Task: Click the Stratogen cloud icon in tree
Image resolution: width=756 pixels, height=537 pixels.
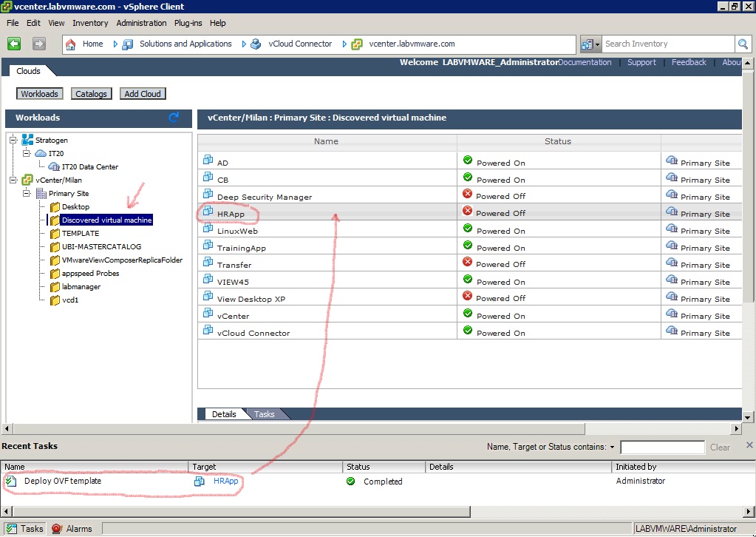Action: [x=27, y=140]
